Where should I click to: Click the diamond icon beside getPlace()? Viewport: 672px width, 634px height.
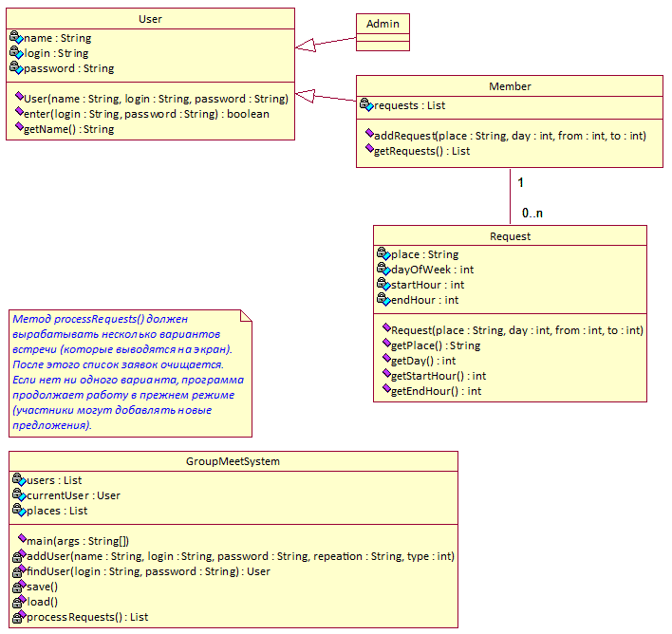click(386, 343)
